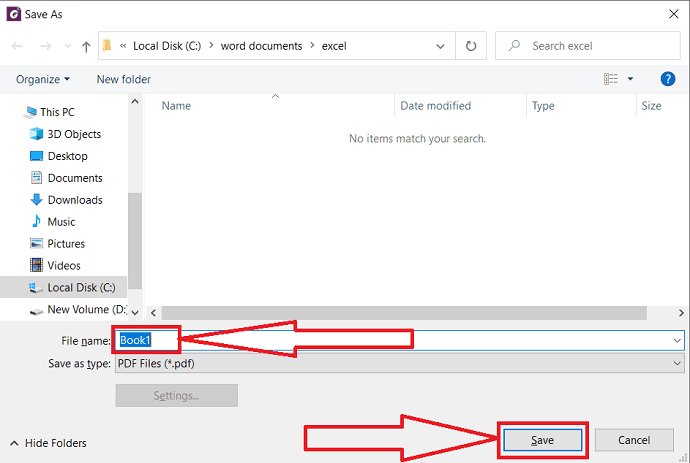
Task: Click the This PC computer icon
Action: click(30, 112)
